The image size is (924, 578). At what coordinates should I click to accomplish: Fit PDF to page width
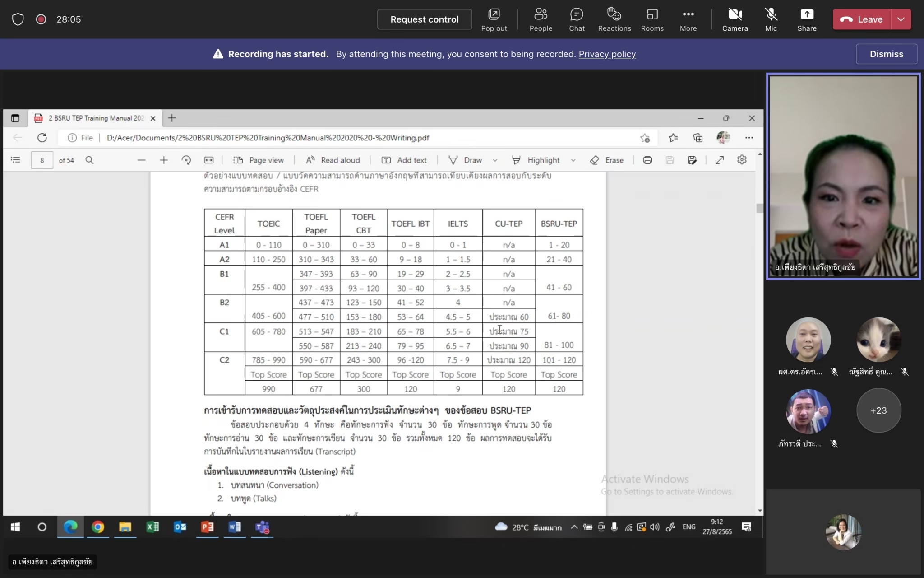tap(208, 160)
